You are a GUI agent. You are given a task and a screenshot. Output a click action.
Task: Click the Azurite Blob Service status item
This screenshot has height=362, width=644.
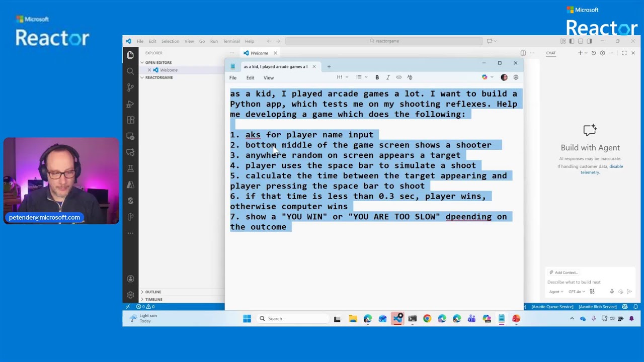pos(598,307)
